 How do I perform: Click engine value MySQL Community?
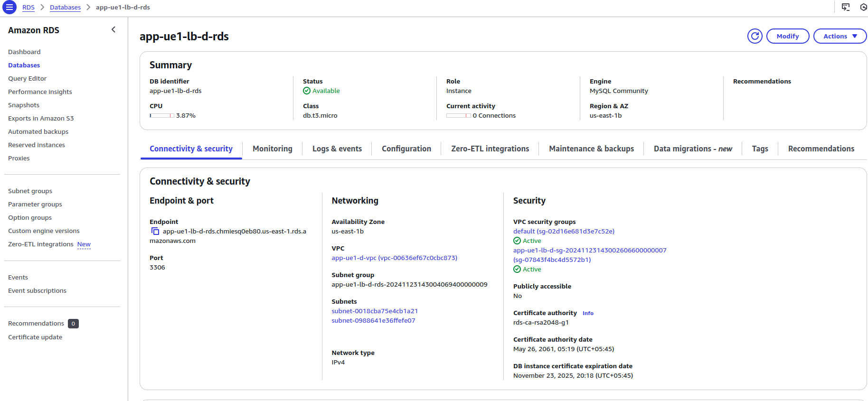click(619, 91)
